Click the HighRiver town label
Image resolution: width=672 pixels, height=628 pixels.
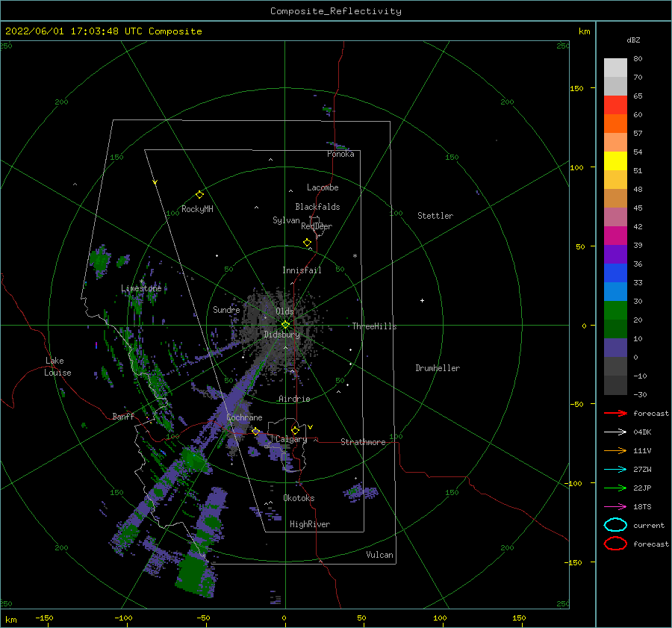point(310,524)
